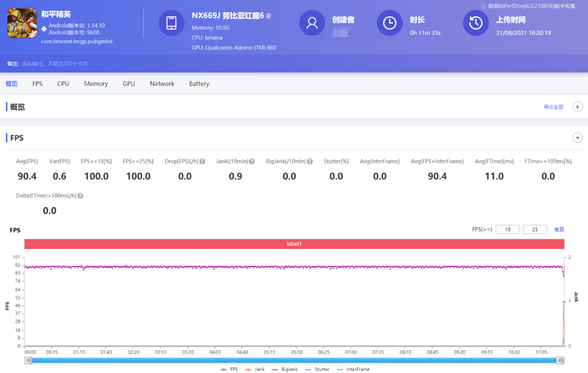
Task: Toggle InterFrame series in chart legend
Action: (x=353, y=369)
